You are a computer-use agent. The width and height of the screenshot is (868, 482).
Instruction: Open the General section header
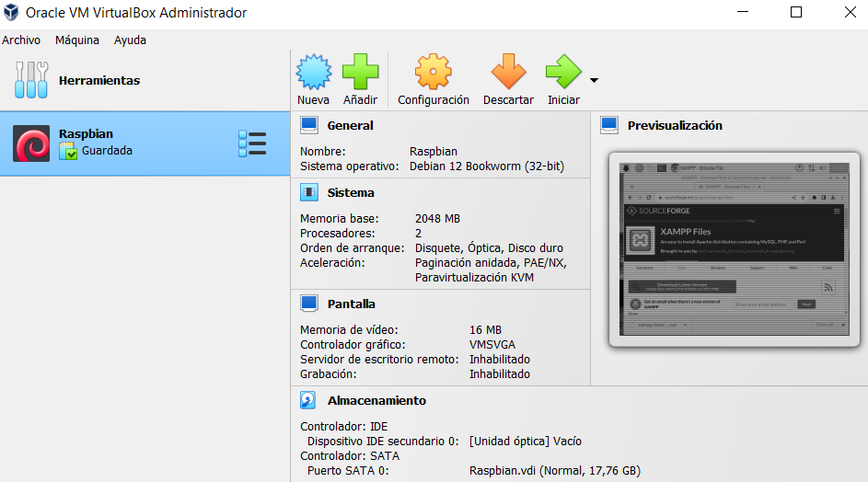(x=350, y=126)
